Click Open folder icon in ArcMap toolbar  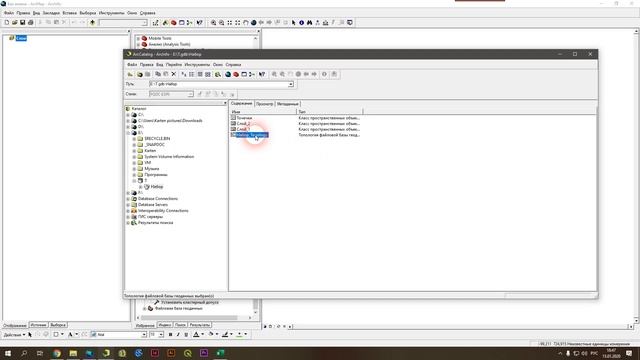tap(15, 22)
